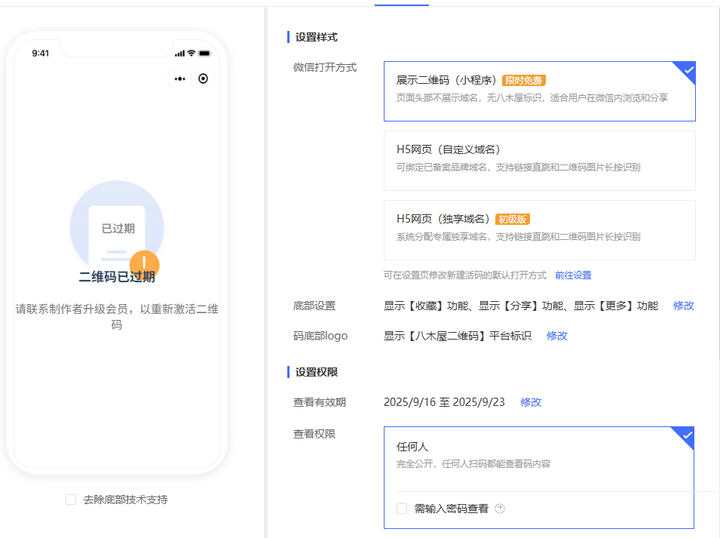Click the 已过期 document illustration
This screenshot has width=720, height=538.
[117, 228]
